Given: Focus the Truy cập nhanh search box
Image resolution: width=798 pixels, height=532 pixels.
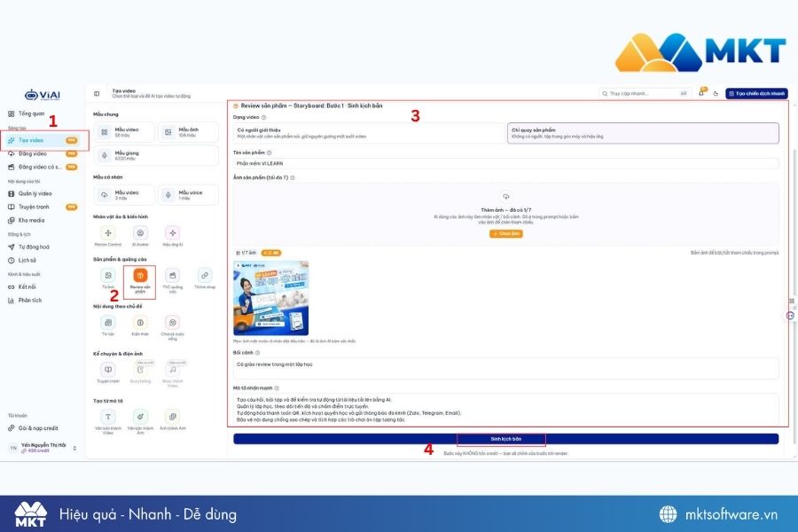Looking at the screenshot, I should click(x=645, y=94).
